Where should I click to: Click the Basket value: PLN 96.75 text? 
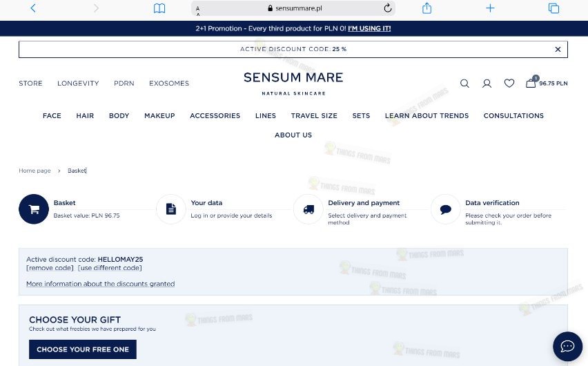coord(87,215)
